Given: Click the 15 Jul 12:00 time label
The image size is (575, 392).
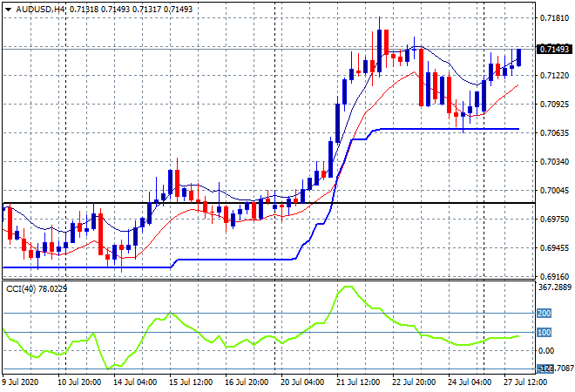Looking at the screenshot, I should tap(191, 382).
